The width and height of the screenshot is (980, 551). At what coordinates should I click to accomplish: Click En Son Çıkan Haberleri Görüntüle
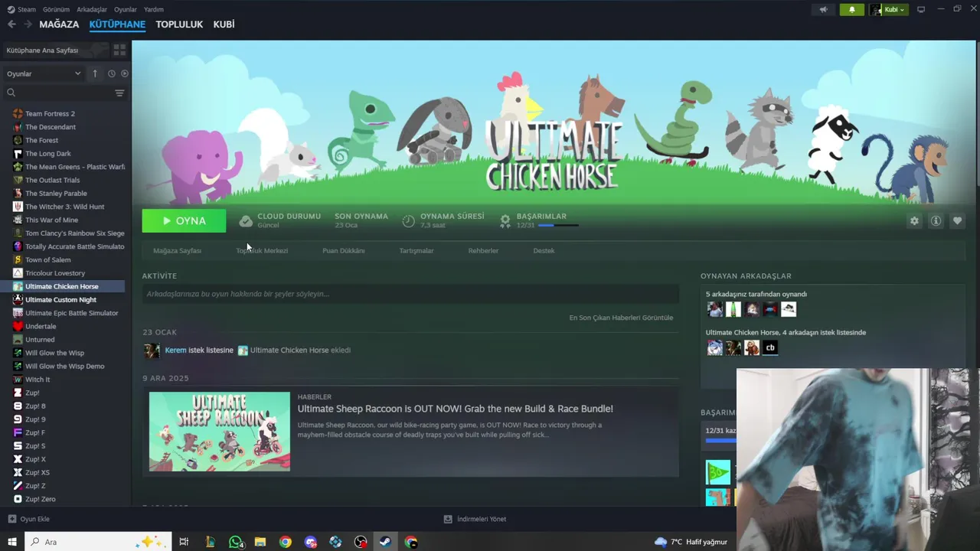click(x=621, y=318)
